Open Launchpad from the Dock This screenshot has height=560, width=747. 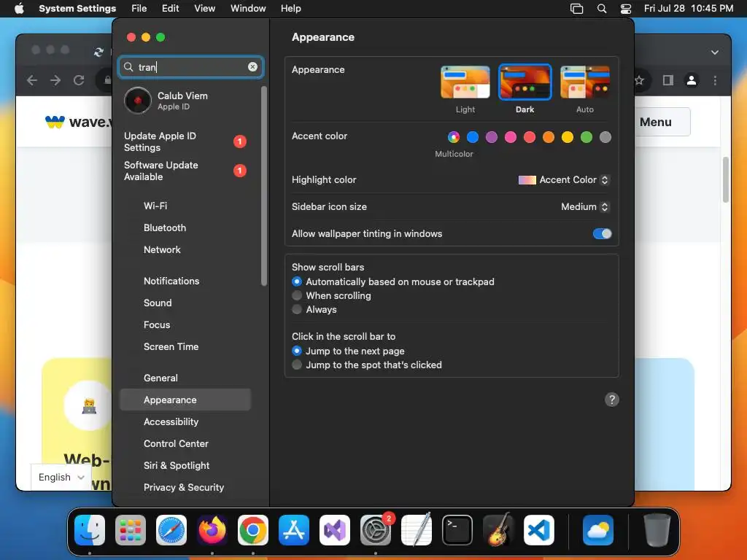(131, 530)
